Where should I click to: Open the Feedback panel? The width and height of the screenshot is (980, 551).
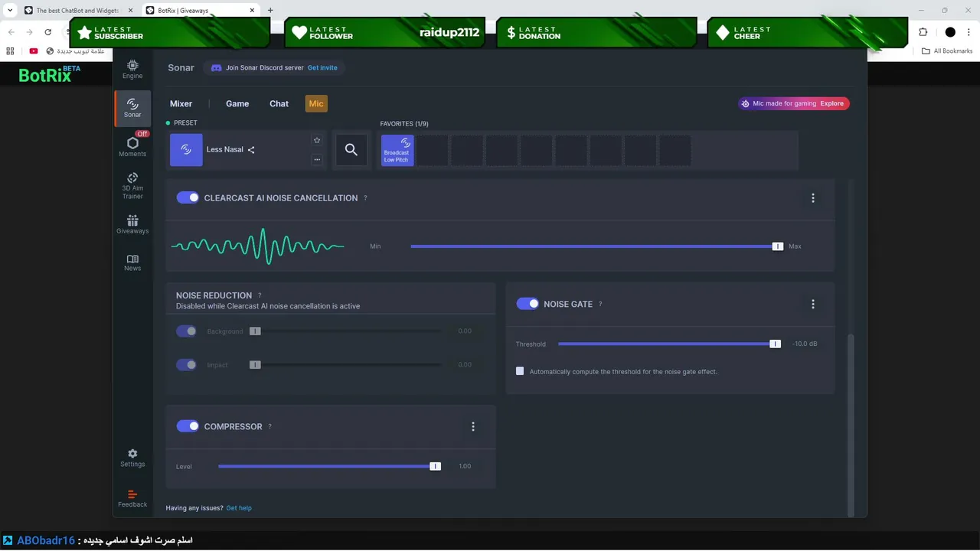(x=132, y=498)
